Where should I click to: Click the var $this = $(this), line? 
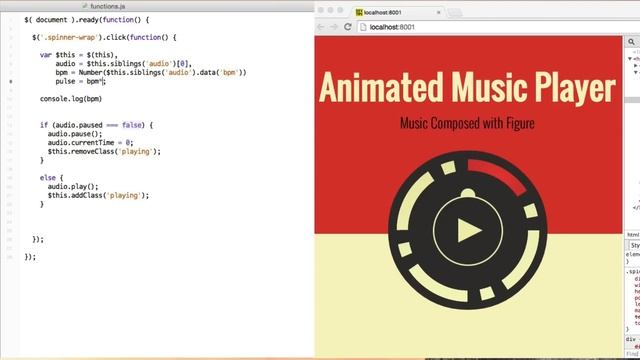pyautogui.click(x=79, y=55)
